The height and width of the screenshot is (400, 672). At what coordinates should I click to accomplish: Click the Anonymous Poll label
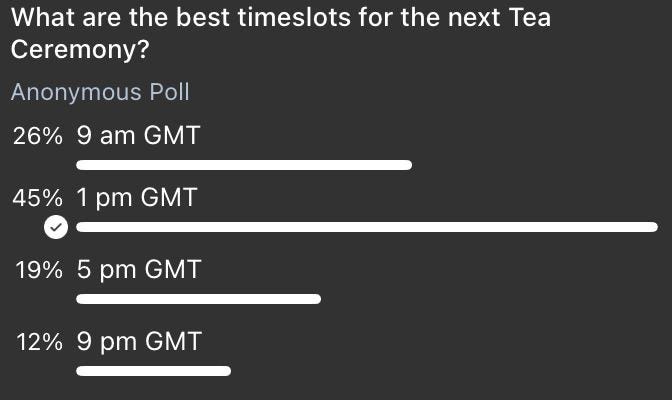[x=100, y=92]
